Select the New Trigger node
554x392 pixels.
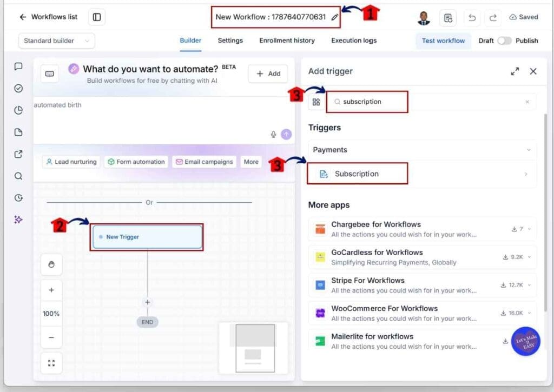pos(147,237)
